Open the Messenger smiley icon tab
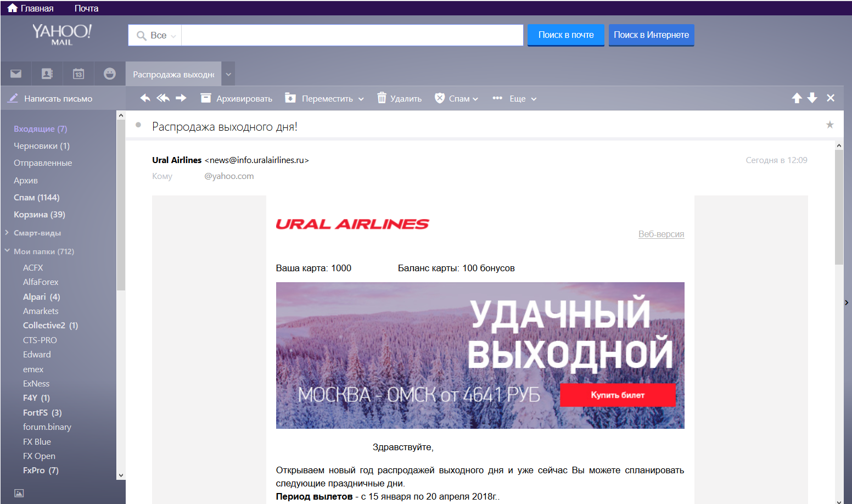The image size is (852, 504). click(x=110, y=74)
